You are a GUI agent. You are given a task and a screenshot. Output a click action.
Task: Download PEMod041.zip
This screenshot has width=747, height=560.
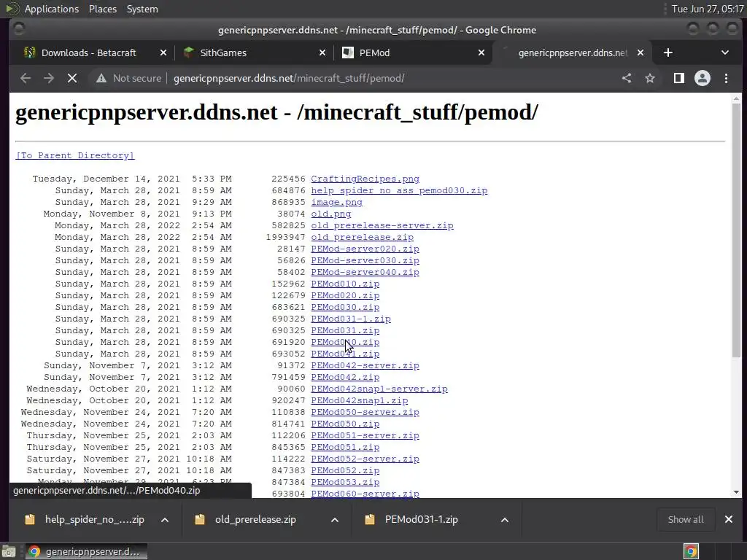pyautogui.click(x=345, y=354)
